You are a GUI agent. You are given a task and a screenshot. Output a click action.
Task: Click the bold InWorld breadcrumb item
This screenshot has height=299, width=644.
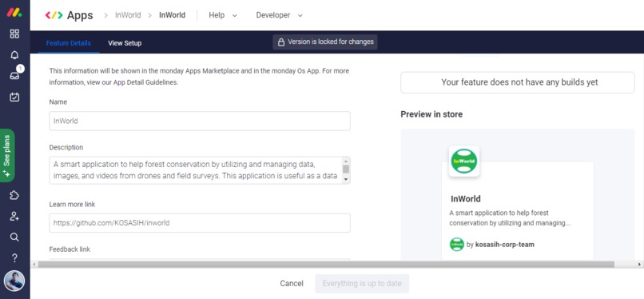[x=172, y=15]
